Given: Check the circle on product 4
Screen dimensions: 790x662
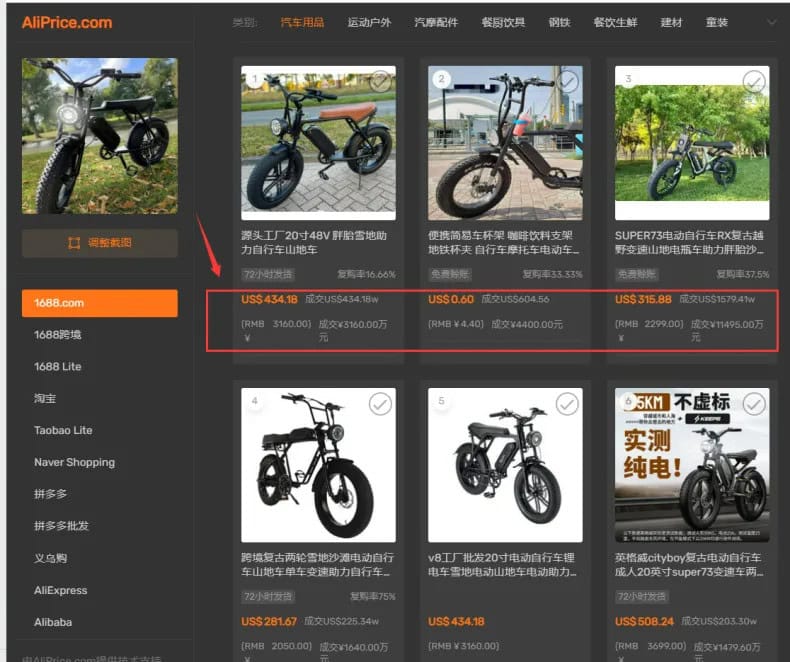Looking at the screenshot, I should coord(380,403).
